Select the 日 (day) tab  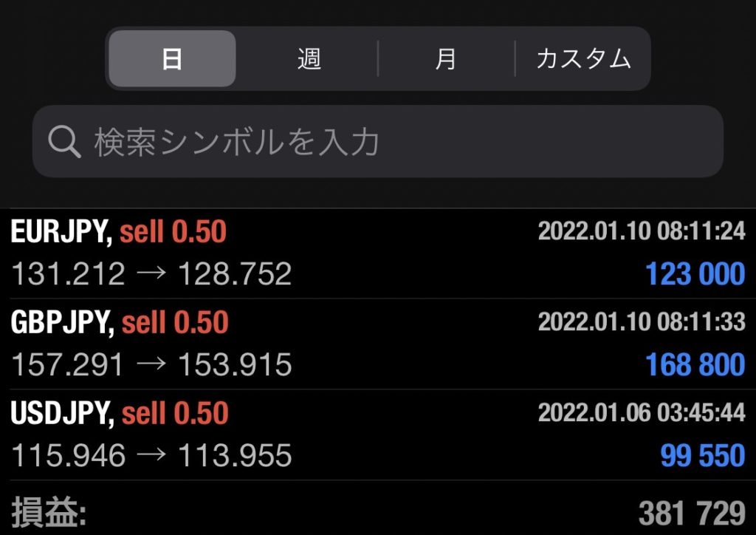(172, 58)
